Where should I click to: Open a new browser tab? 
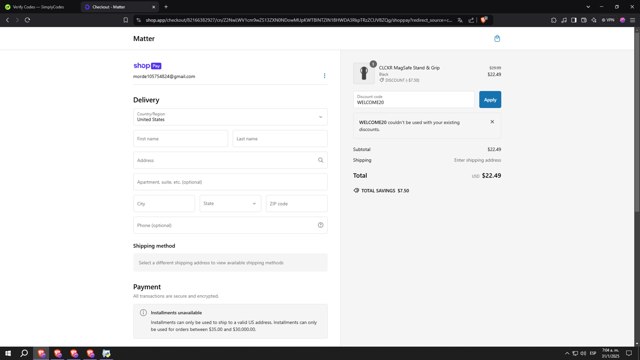166,7
